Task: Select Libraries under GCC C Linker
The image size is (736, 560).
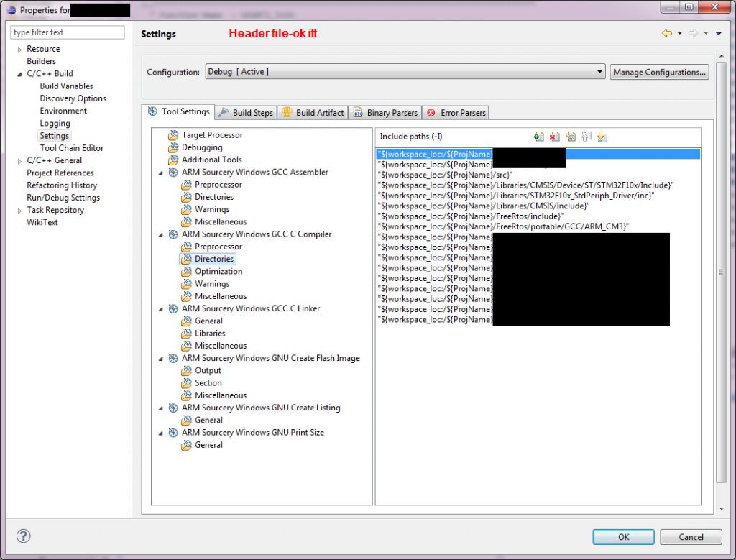Action: coord(210,334)
